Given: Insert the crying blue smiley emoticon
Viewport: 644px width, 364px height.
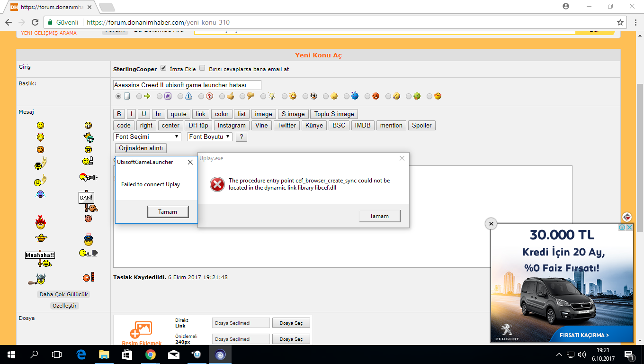Looking at the screenshot, I should coord(40,194).
